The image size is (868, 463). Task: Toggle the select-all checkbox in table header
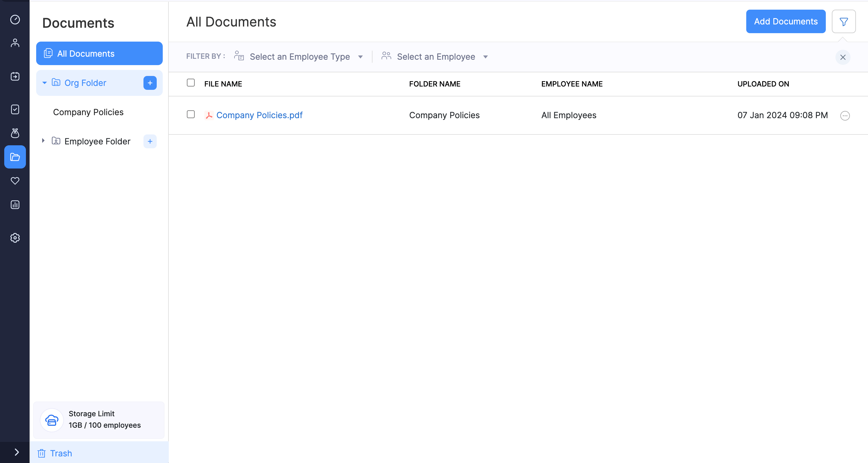[191, 83]
